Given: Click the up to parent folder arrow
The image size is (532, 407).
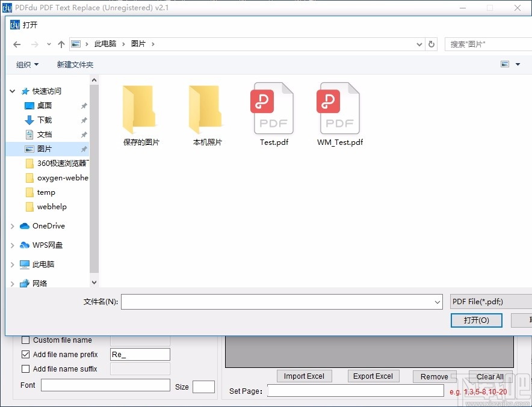Looking at the screenshot, I should coord(61,43).
